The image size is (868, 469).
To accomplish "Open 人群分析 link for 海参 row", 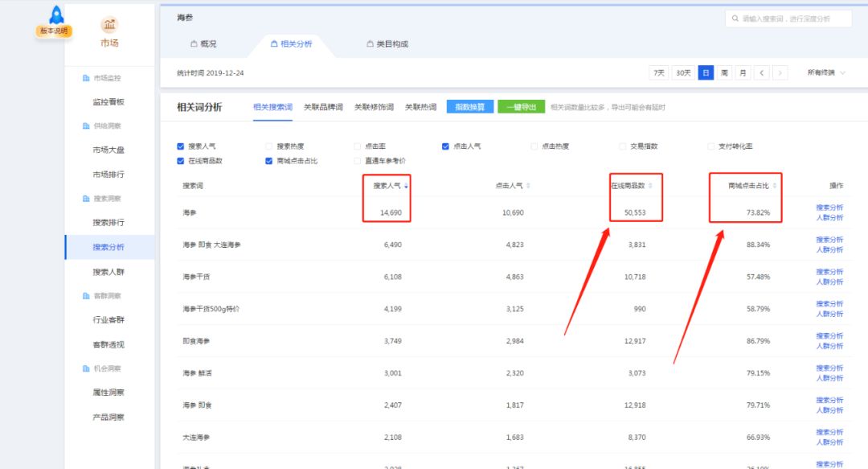I will pos(829,218).
